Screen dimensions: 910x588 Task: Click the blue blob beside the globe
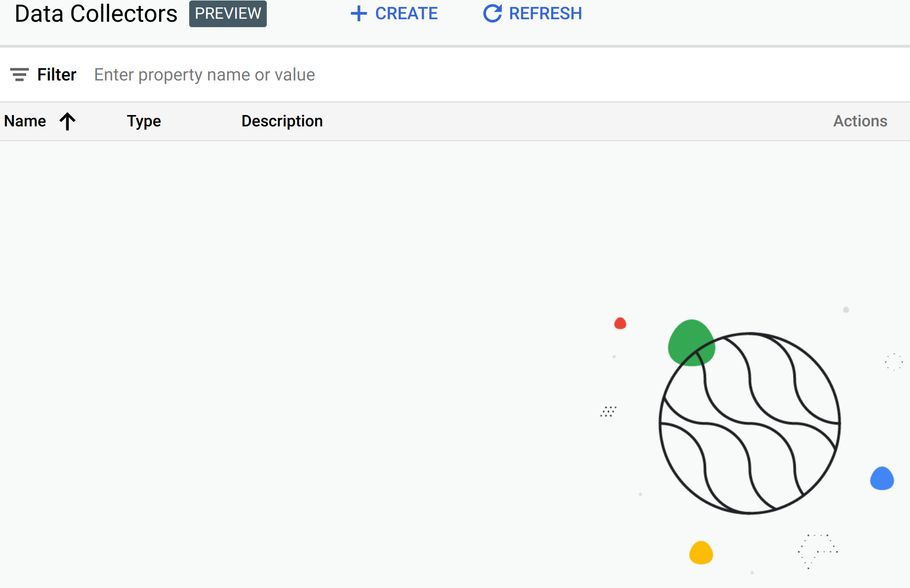pyautogui.click(x=882, y=478)
